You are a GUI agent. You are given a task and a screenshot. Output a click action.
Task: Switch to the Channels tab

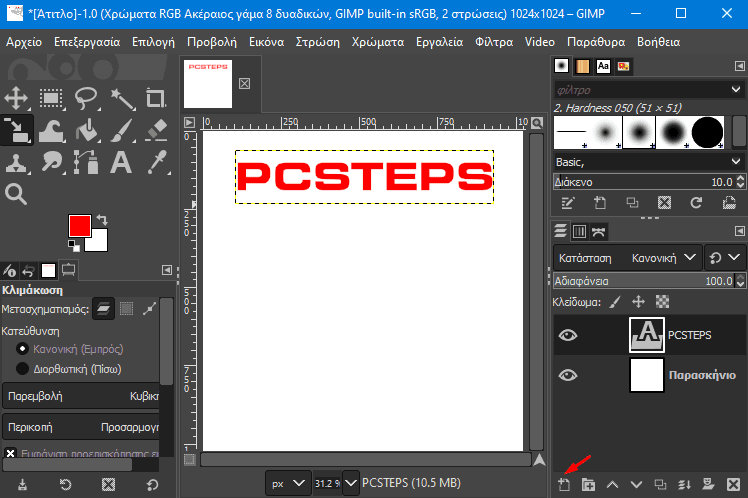click(x=579, y=231)
